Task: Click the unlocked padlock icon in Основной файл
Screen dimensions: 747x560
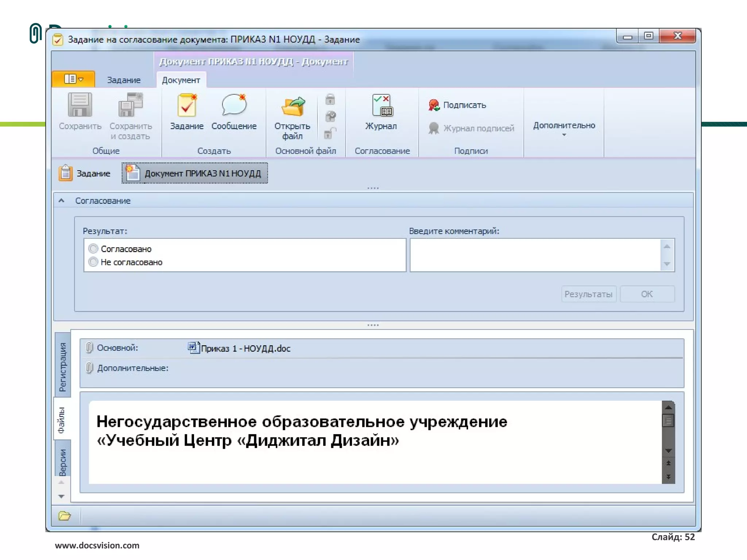Action: coord(330,133)
